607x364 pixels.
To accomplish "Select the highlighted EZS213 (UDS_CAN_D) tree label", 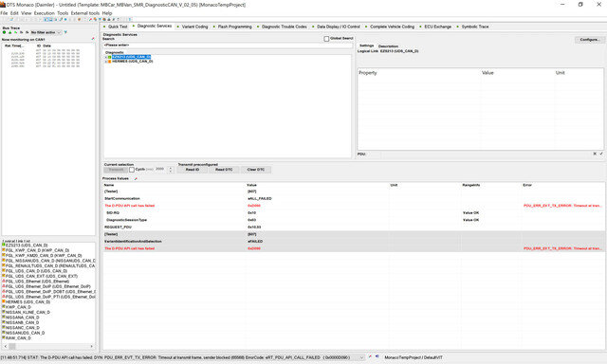I will tap(131, 57).
